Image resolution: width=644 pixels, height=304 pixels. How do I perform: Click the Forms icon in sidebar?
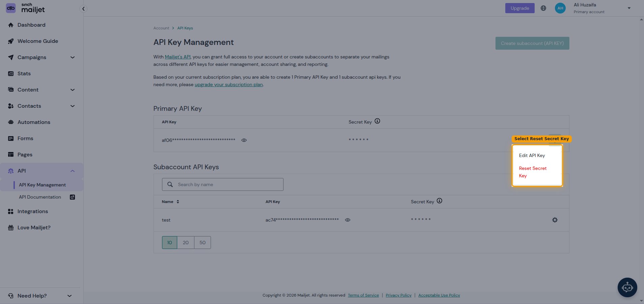click(x=11, y=138)
